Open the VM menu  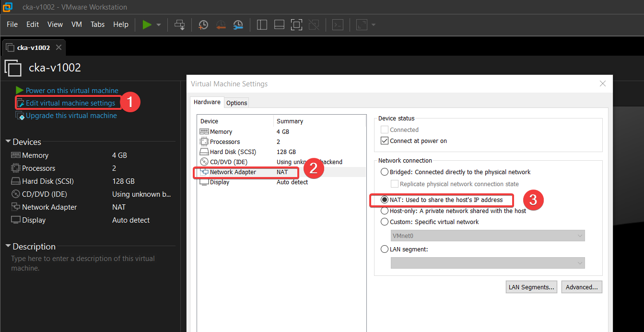tap(77, 24)
